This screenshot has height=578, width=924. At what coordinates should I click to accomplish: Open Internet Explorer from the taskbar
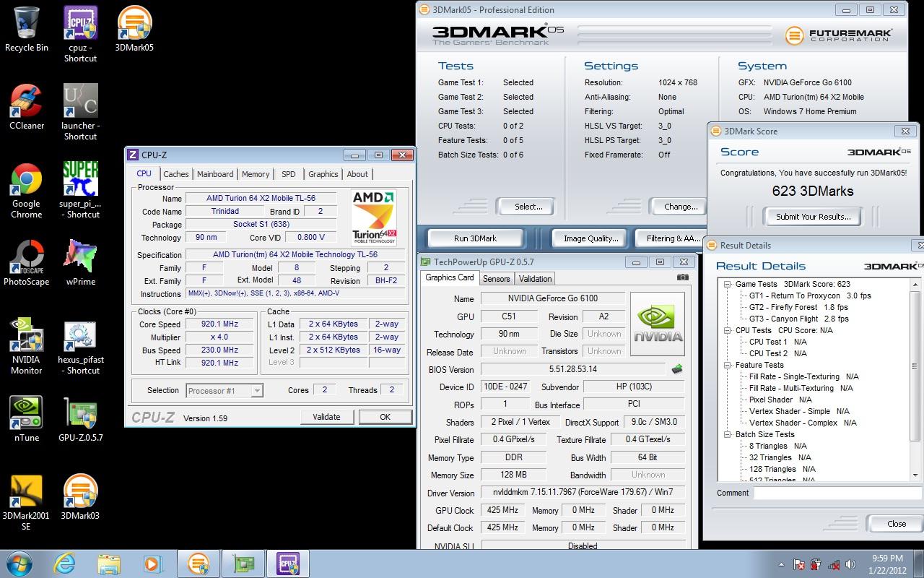click(64, 564)
